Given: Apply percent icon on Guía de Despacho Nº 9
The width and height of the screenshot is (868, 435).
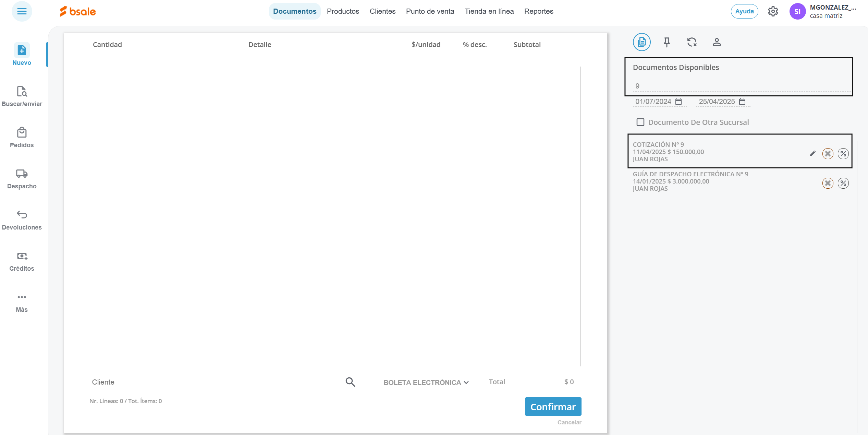Looking at the screenshot, I should click(x=843, y=183).
